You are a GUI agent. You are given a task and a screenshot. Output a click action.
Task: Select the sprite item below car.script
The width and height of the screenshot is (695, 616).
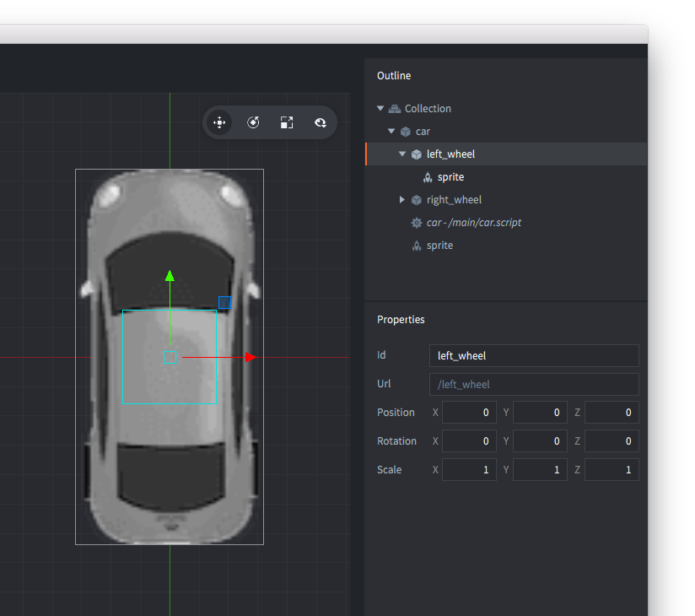coord(439,246)
